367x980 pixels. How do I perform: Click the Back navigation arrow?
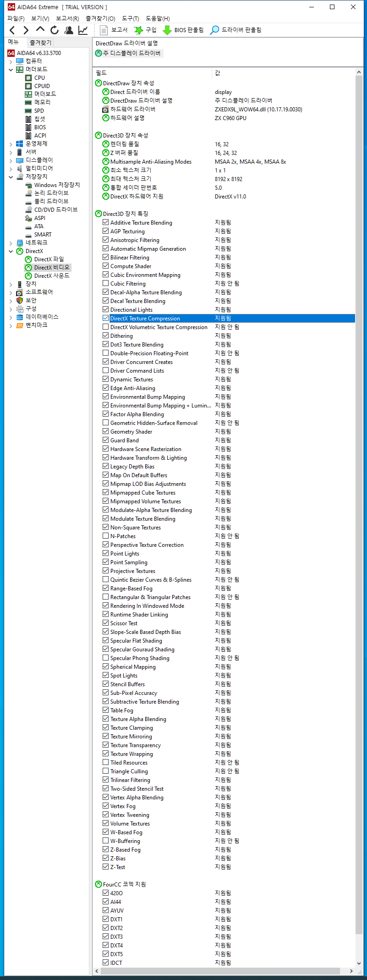click(x=12, y=30)
